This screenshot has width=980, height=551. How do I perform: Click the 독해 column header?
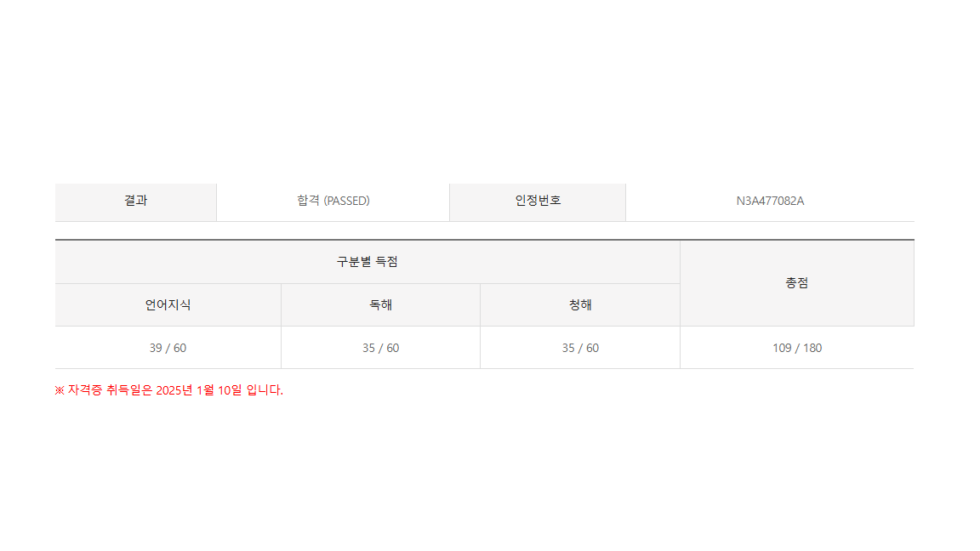click(380, 305)
